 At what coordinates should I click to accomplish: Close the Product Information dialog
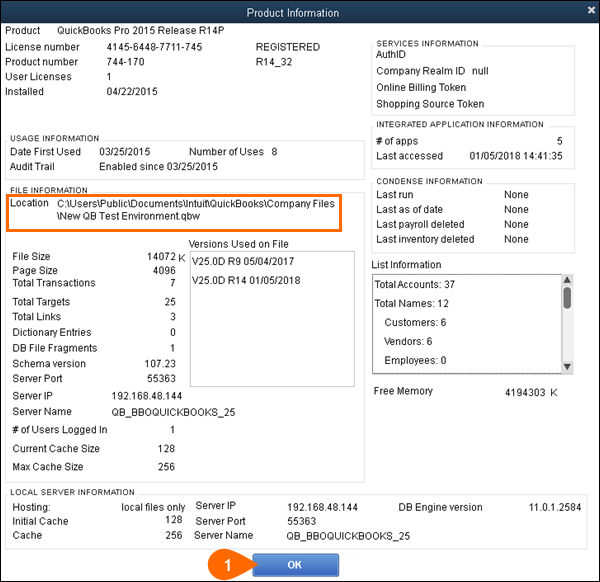tap(592, 11)
